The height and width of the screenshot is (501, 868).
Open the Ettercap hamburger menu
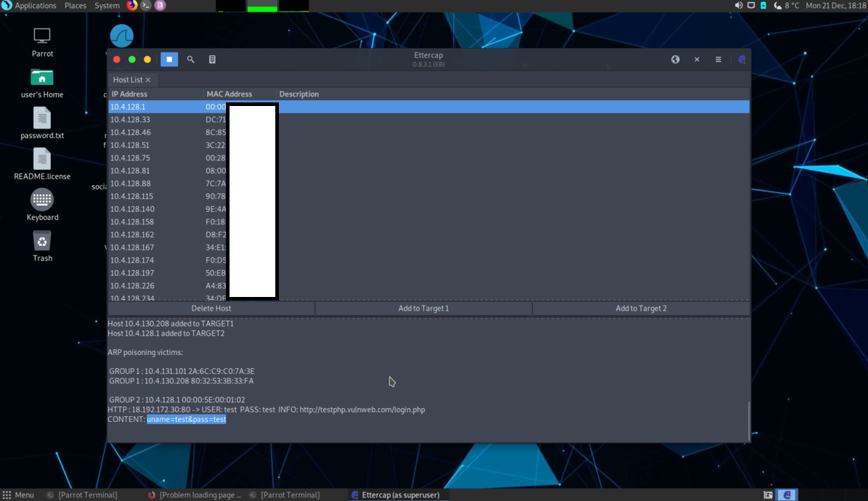718,60
